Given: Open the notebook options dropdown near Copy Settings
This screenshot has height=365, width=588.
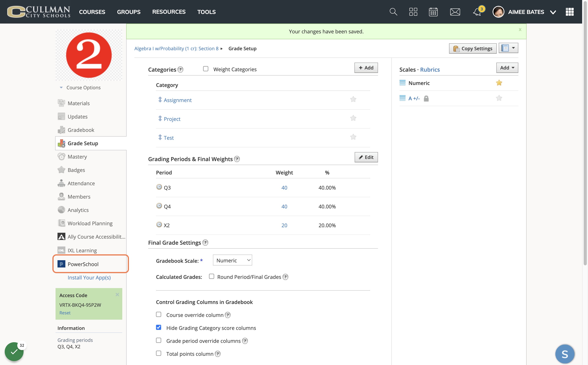Looking at the screenshot, I should [x=508, y=48].
